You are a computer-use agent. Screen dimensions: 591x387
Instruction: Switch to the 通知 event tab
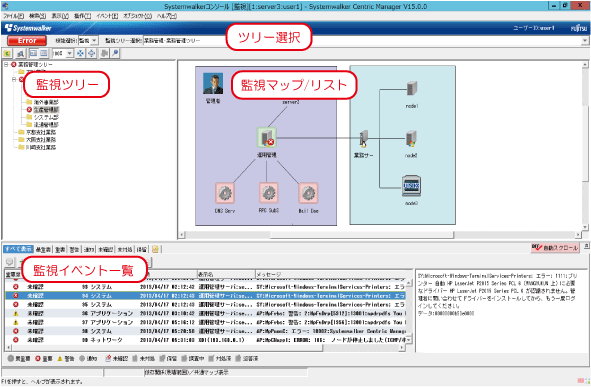click(x=89, y=249)
